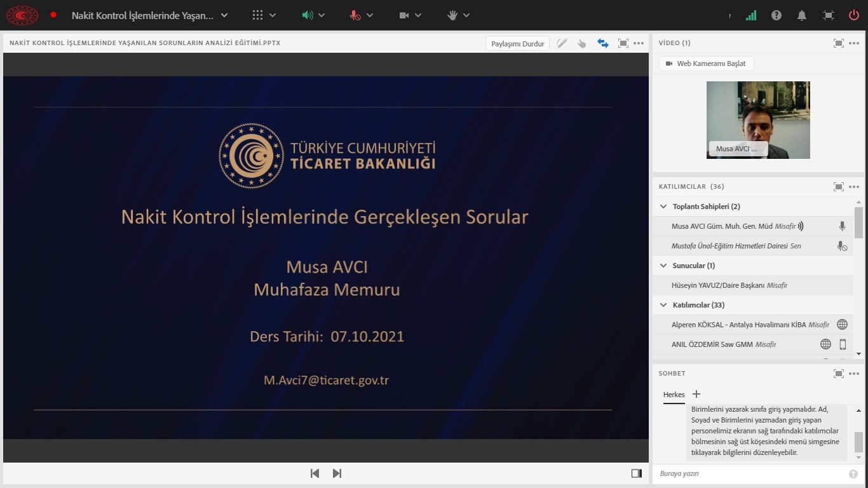The image size is (868, 488).
Task: Toggle the slide sidebar panel icon
Action: 636,473
